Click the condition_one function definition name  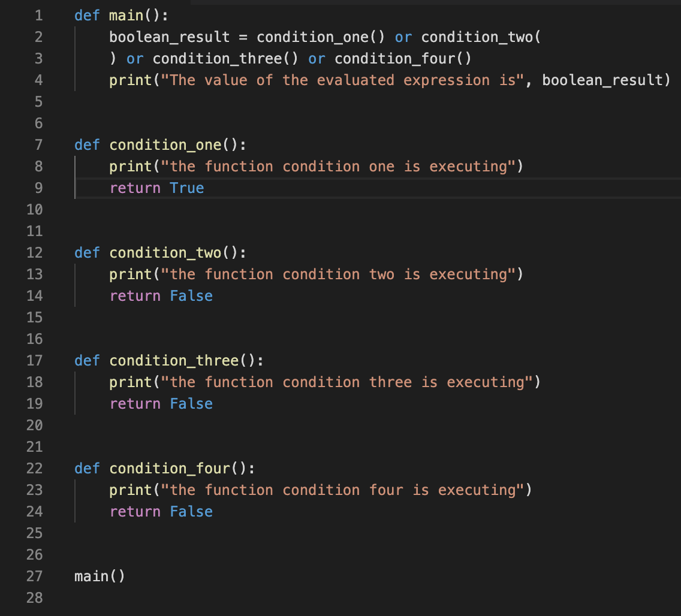click(x=165, y=145)
